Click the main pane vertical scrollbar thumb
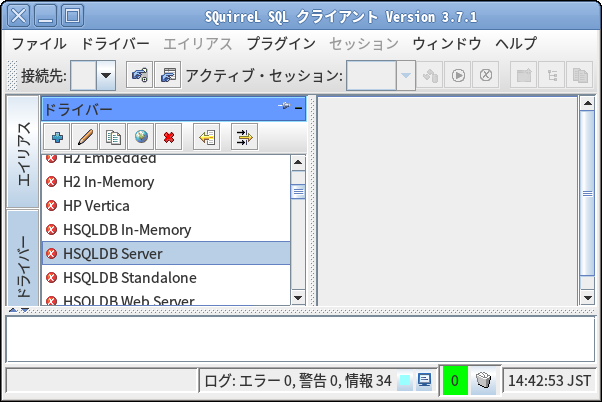The height and width of the screenshot is (402, 602). click(x=587, y=193)
